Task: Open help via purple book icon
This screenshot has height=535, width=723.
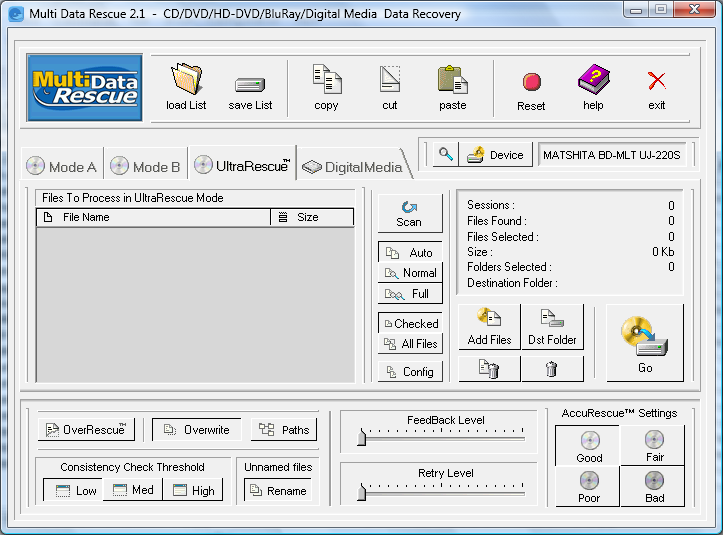Action: [593, 79]
